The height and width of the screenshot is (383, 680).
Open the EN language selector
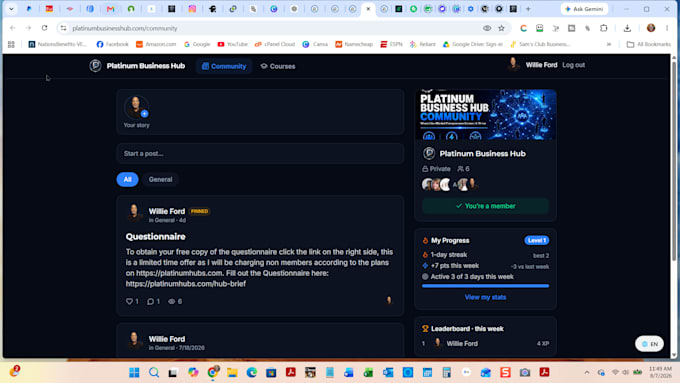point(649,344)
